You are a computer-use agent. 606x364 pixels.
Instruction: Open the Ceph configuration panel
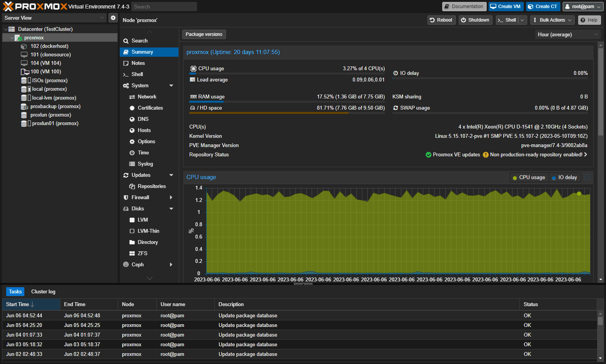point(137,265)
